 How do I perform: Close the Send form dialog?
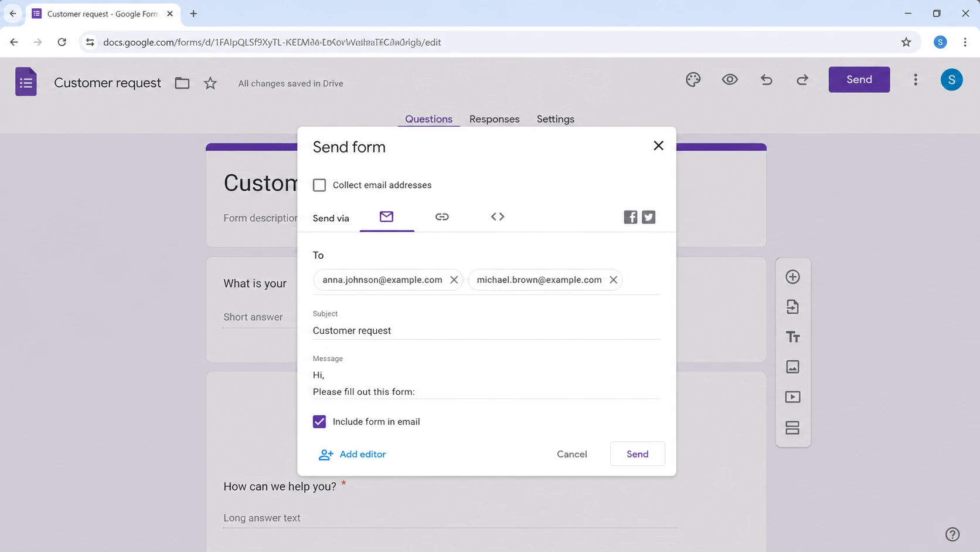tap(658, 145)
